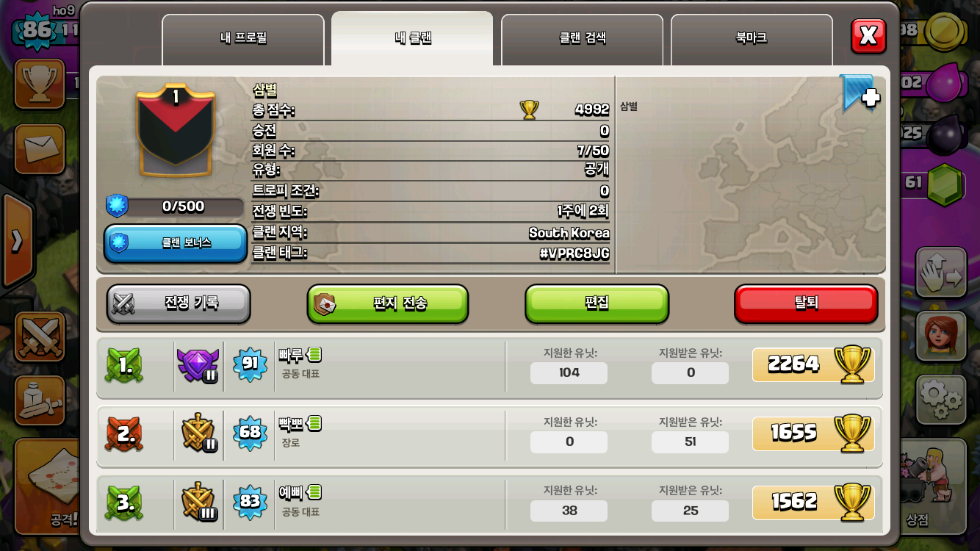This screenshot has height=551, width=980.
Task: Switch to the 내 프로필 tab
Action: (x=243, y=40)
